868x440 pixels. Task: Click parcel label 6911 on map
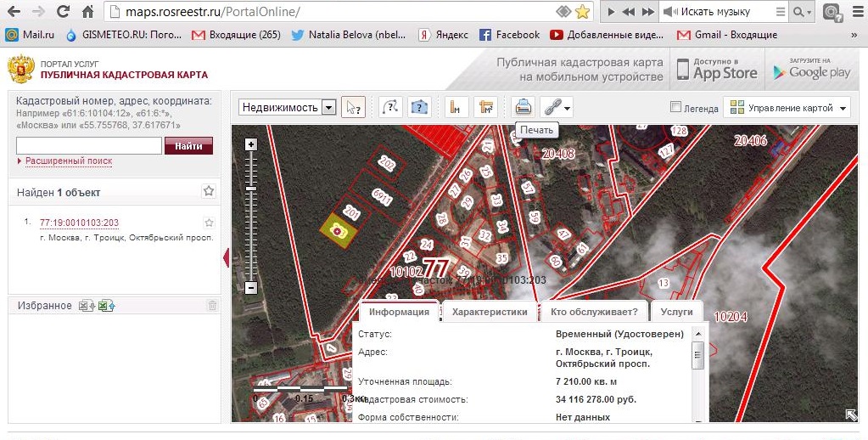pos(382,197)
